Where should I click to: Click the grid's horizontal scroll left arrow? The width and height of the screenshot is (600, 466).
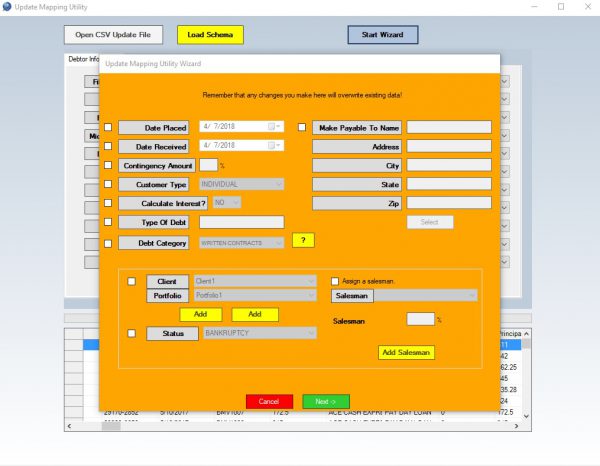tap(69, 426)
